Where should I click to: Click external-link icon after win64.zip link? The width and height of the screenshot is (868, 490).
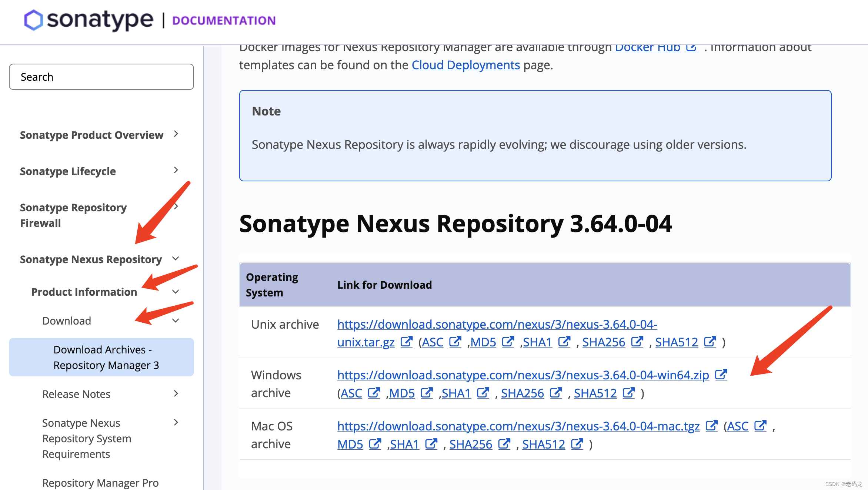tap(721, 375)
